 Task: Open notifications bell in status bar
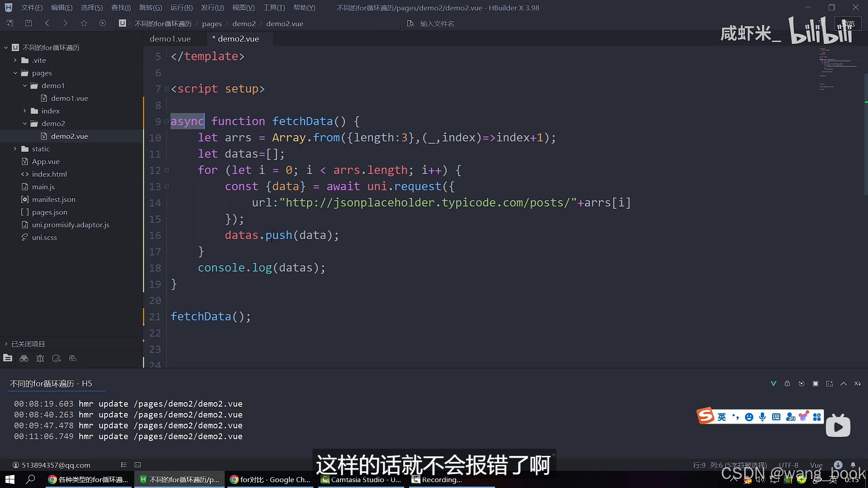[853, 465]
